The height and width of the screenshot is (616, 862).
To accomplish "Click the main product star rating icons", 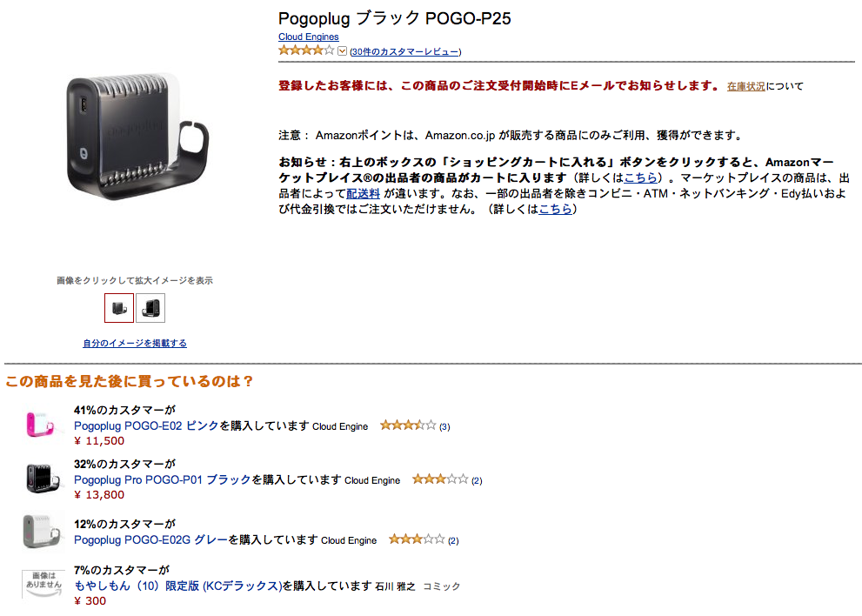I will coord(306,50).
